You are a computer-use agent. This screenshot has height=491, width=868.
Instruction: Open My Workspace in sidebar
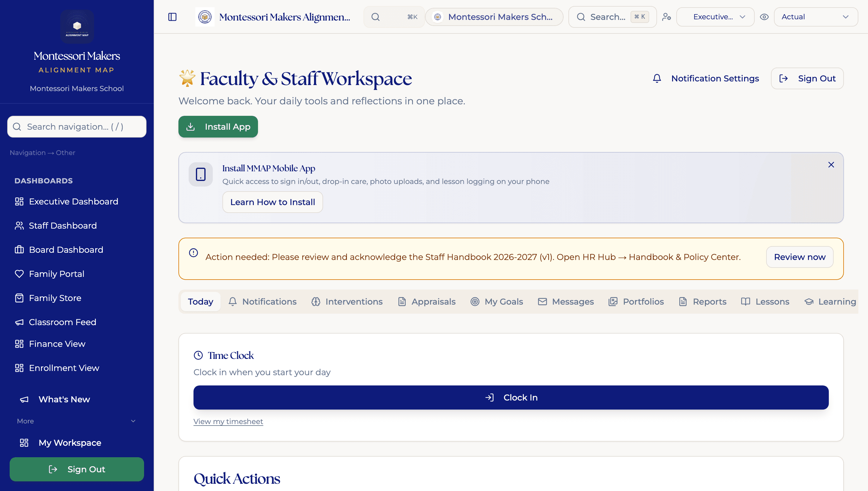[x=77, y=443]
